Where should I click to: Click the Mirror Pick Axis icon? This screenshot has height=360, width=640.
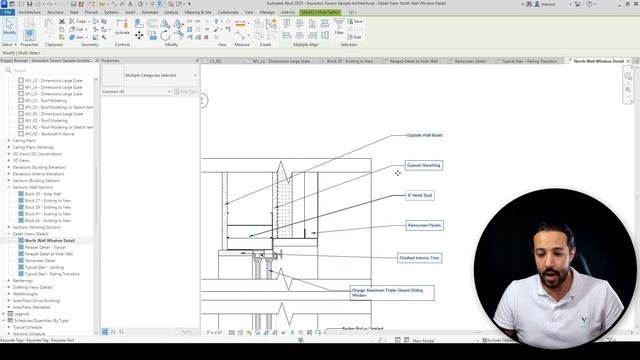[165, 23]
